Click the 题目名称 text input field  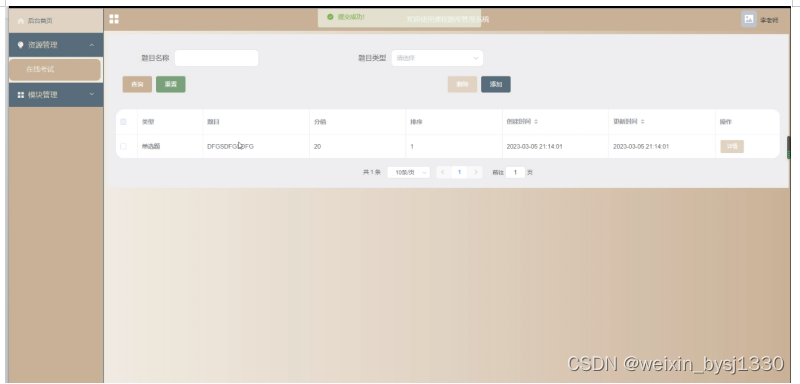(216, 58)
